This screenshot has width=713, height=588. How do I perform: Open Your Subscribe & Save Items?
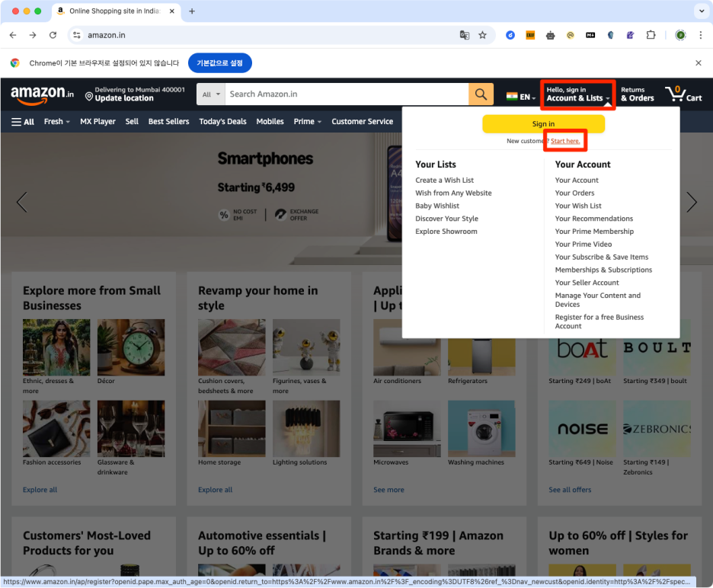pos(601,257)
